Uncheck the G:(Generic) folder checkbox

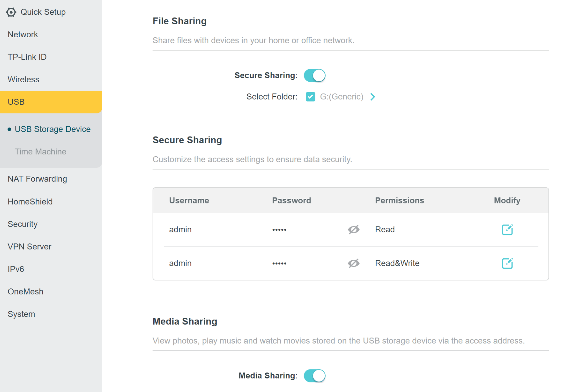click(310, 97)
